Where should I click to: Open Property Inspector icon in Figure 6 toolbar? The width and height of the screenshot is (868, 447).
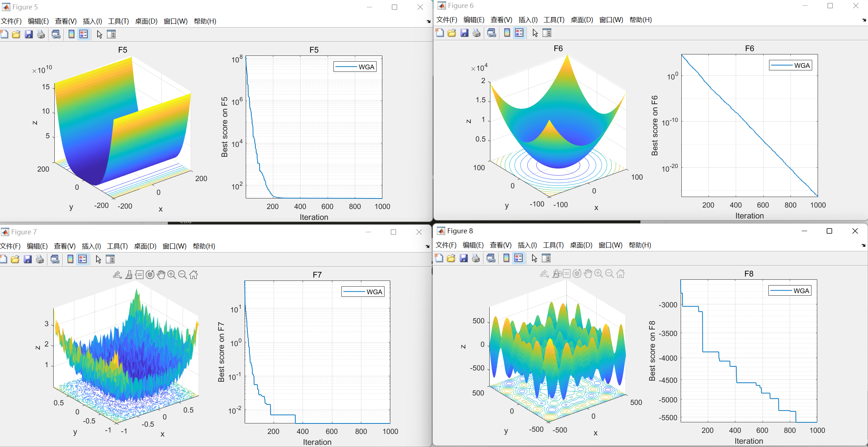(x=547, y=33)
